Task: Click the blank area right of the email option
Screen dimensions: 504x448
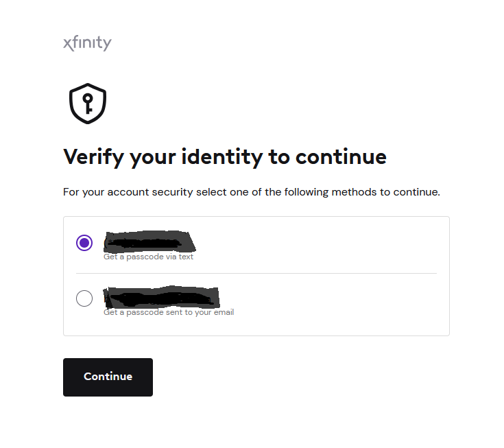Action: [335, 300]
